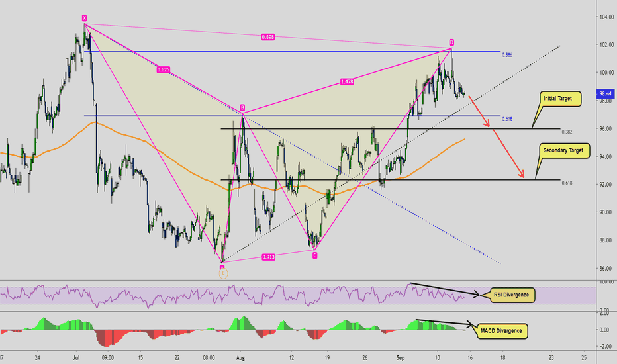Click the 104.00 price axis value
The width and height of the screenshot is (617, 364).
[606, 17]
